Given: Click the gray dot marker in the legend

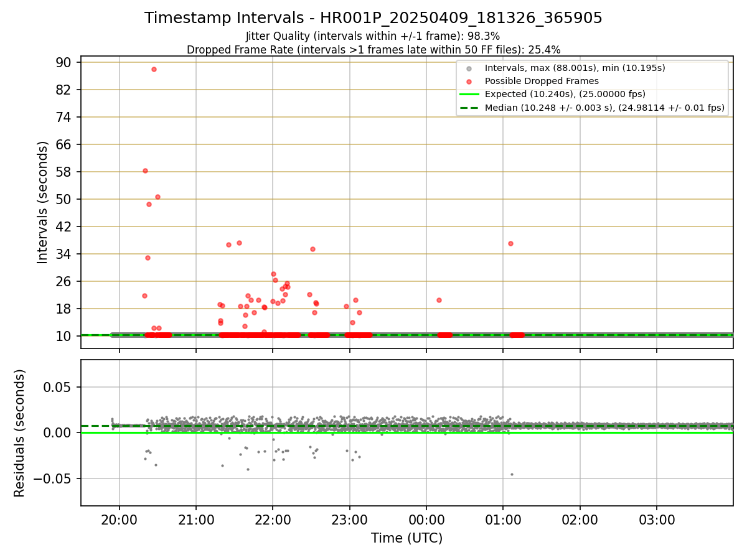Looking at the screenshot, I should pyautogui.click(x=468, y=68).
